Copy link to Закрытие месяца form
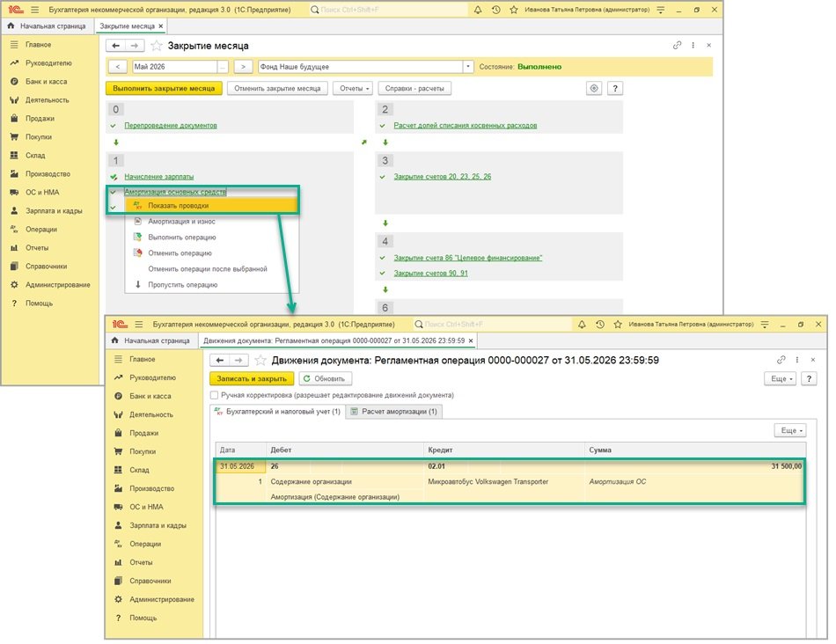 pyautogui.click(x=677, y=46)
